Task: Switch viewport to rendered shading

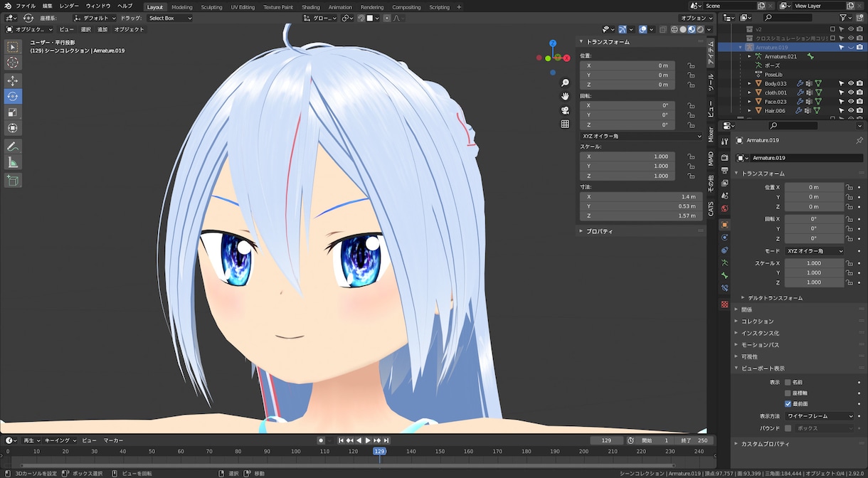Action: 700,29
